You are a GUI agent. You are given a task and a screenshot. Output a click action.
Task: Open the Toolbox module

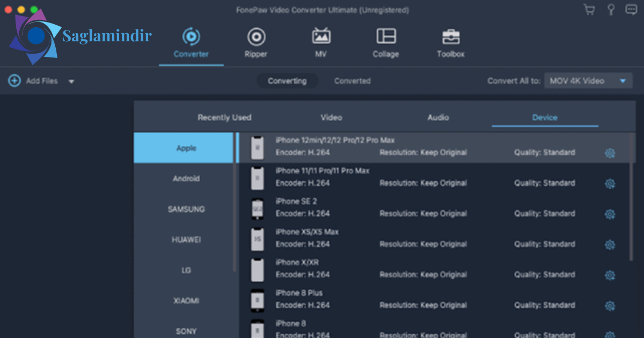[451, 43]
